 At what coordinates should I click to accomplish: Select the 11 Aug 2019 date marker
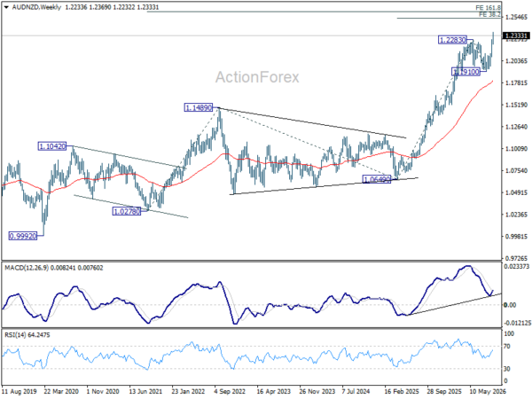tap(19, 392)
